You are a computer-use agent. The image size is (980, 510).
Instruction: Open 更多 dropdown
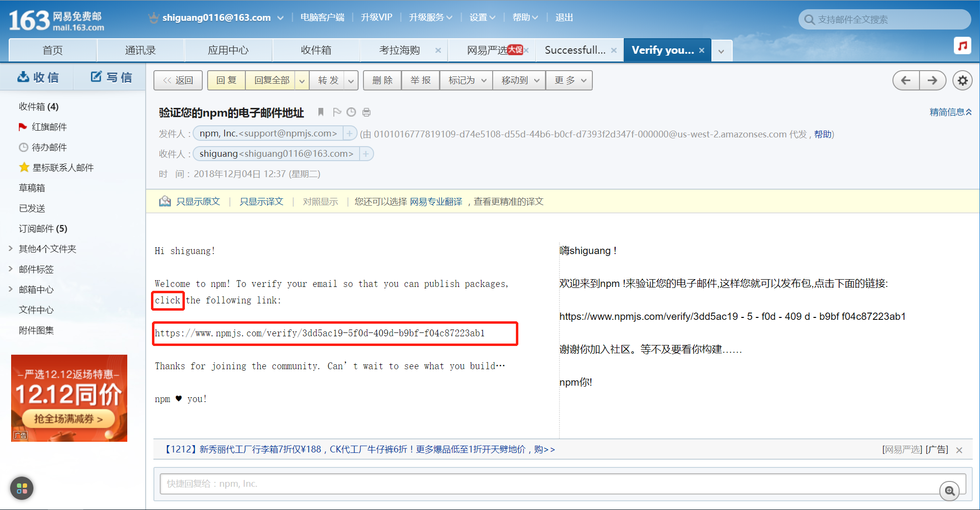(570, 80)
